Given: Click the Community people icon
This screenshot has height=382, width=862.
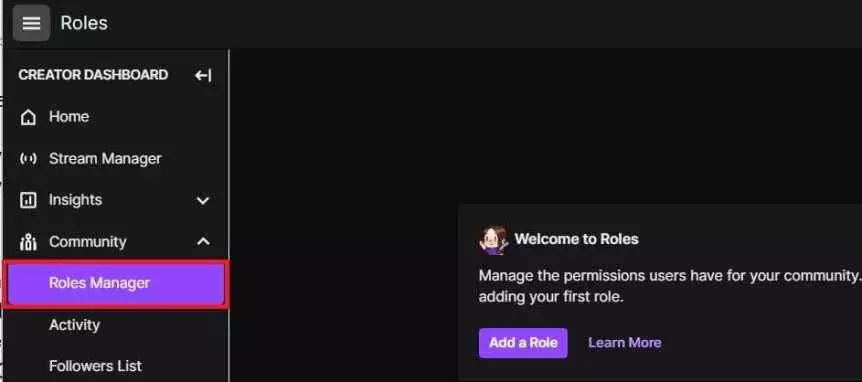Looking at the screenshot, I should coord(28,242).
